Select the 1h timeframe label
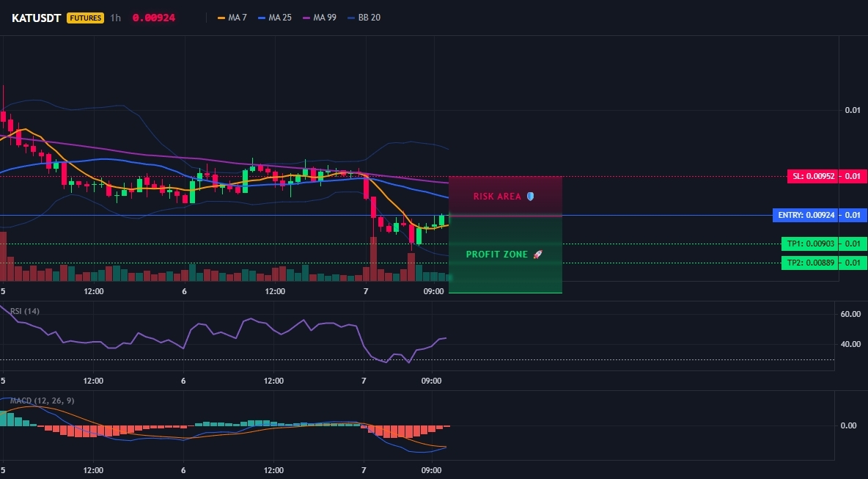This screenshot has height=479, width=868. point(115,18)
